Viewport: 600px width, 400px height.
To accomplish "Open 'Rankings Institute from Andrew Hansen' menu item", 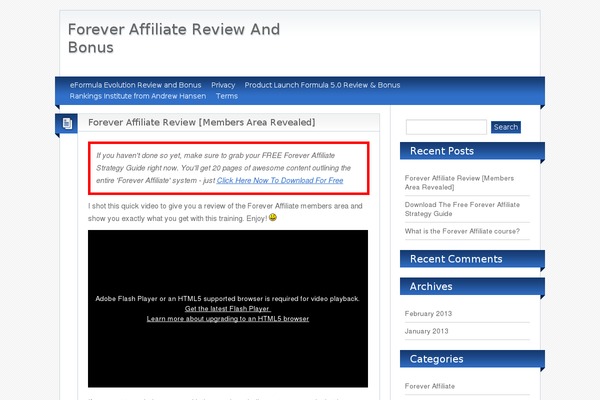I will click(138, 96).
